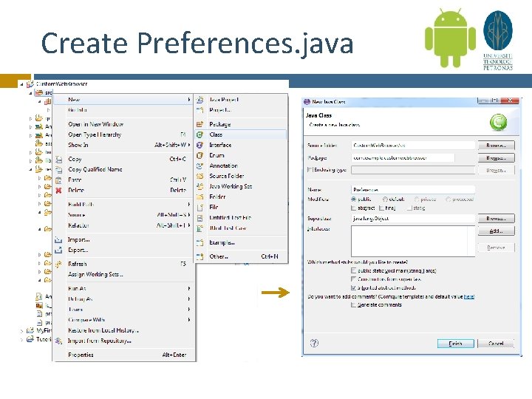Open the New submenu arrow
Viewport: 532px width, 399px height.
(x=189, y=100)
